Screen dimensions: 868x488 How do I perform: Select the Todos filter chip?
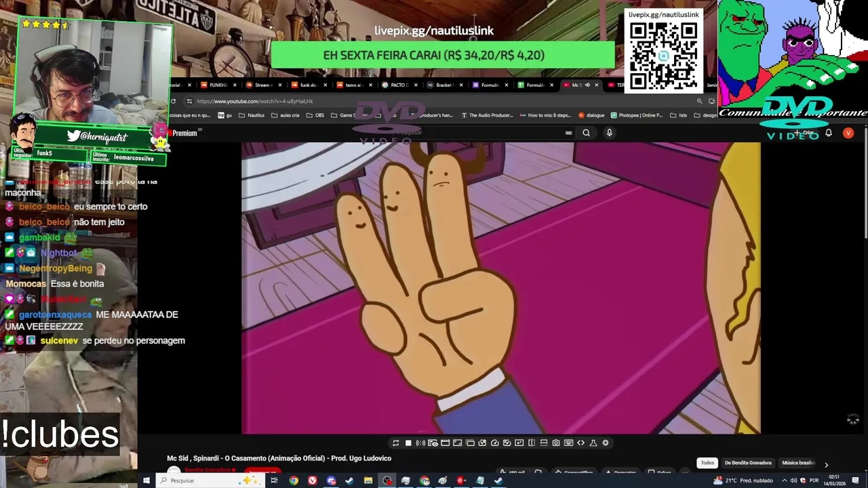coord(707,463)
